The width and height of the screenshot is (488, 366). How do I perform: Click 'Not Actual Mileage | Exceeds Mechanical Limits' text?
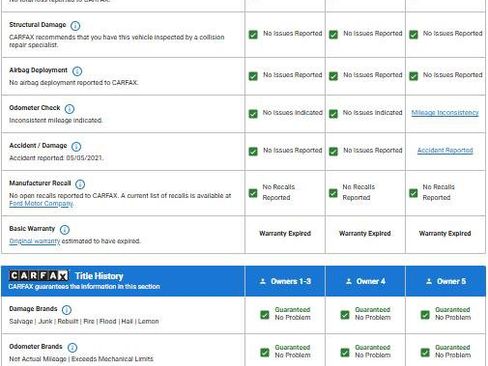click(x=81, y=359)
